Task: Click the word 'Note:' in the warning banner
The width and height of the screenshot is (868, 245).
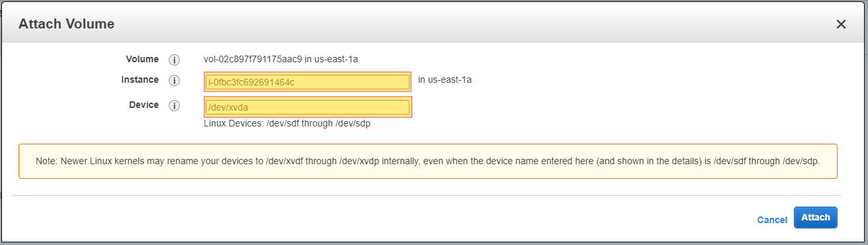Action: [x=48, y=161]
